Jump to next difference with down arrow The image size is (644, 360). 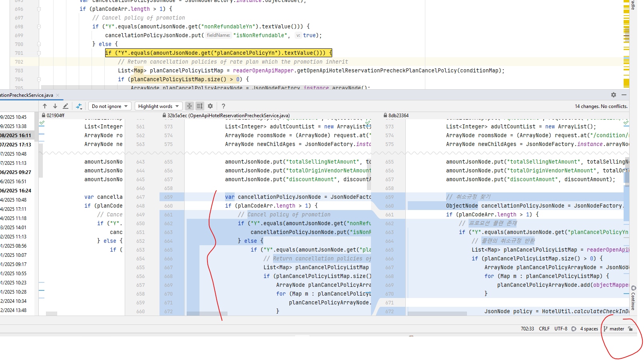click(55, 106)
